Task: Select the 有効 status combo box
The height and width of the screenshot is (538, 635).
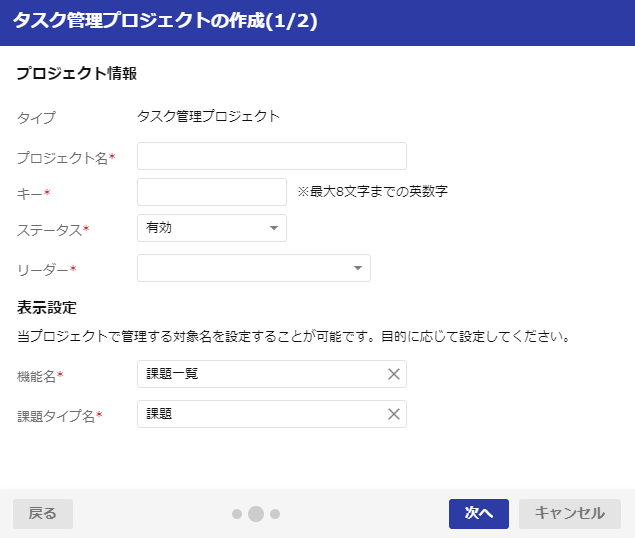Action: 212,228
